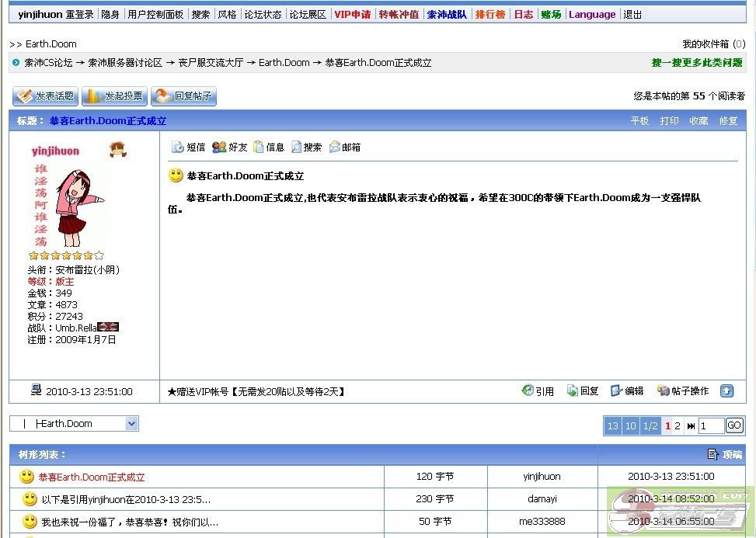Open the Language menu
Screen dimensions: 756x538
[x=592, y=14]
